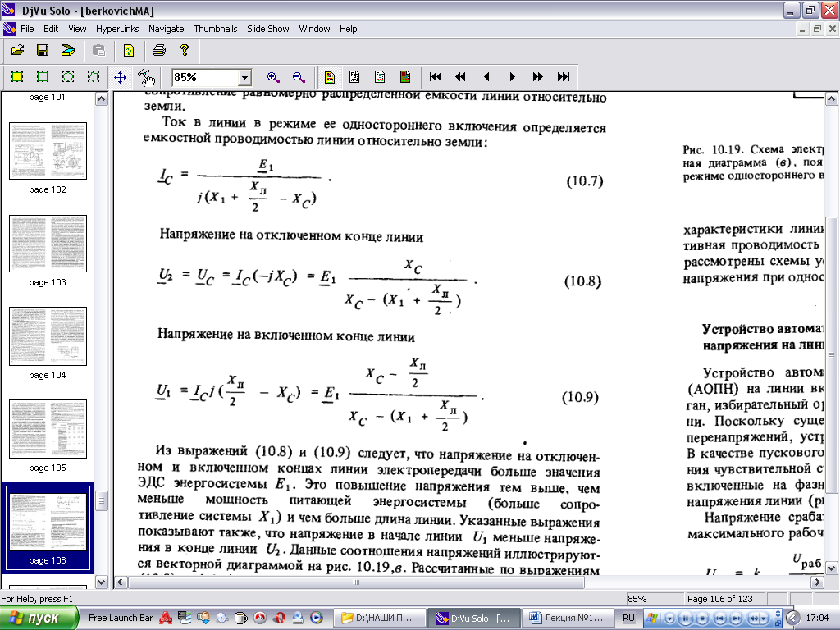Save the document with the floppy icon
This screenshot has height=630, width=840.
pyautogui.click(x=43, y=50)
